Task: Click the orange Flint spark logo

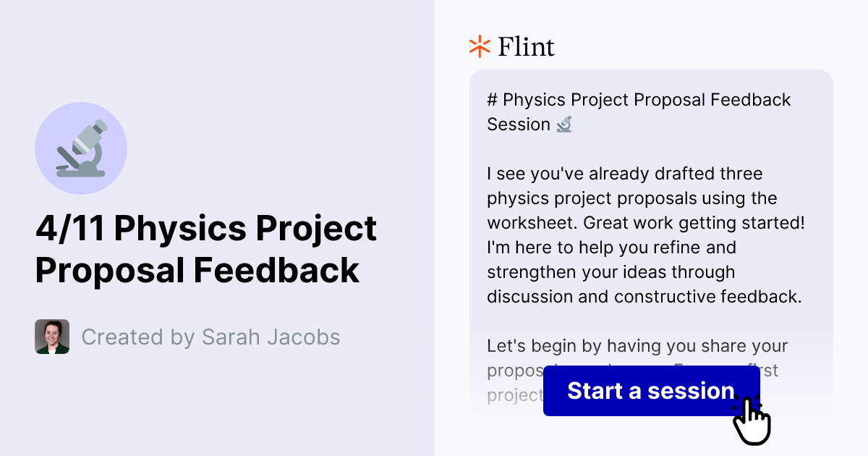Action: click(478, 46)
